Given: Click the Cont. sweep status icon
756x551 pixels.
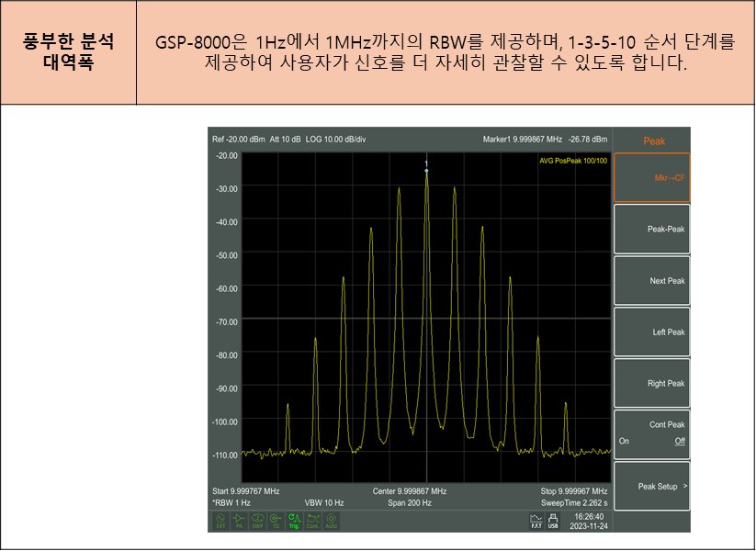Looking at the screenshot, I should tap(313, 521).
